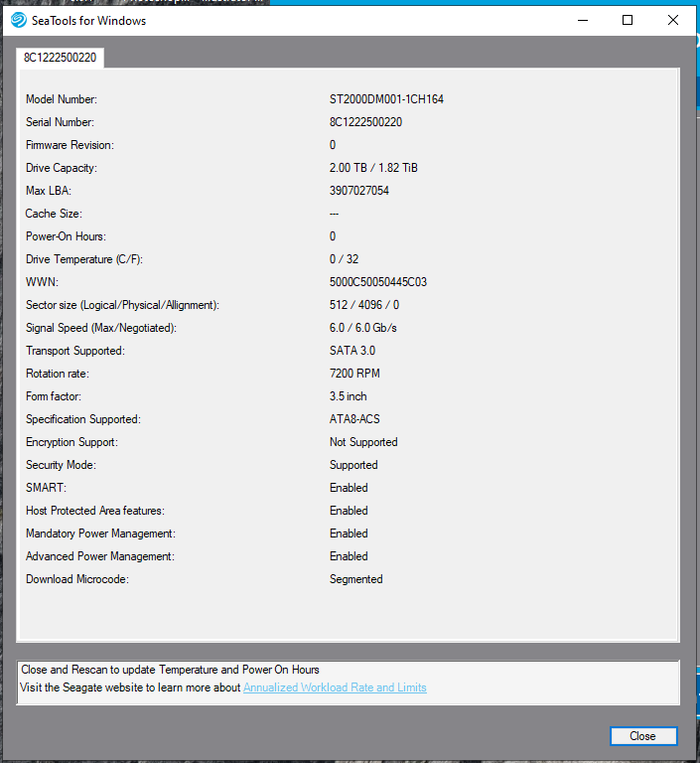
Task: Select the 8C1222500220 drive tab
Action: point(60,58)
